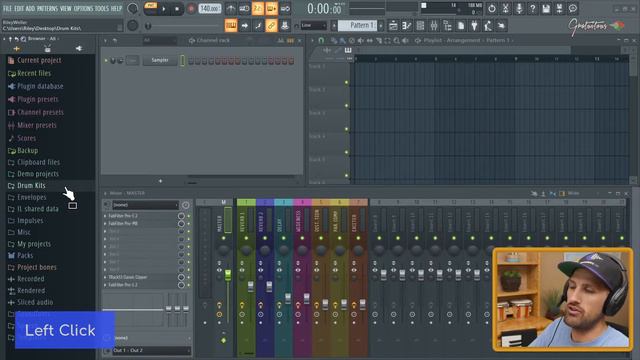Open the Playlist view icon
The width and height of the screenshot is (640, 360).
point(393,26)
